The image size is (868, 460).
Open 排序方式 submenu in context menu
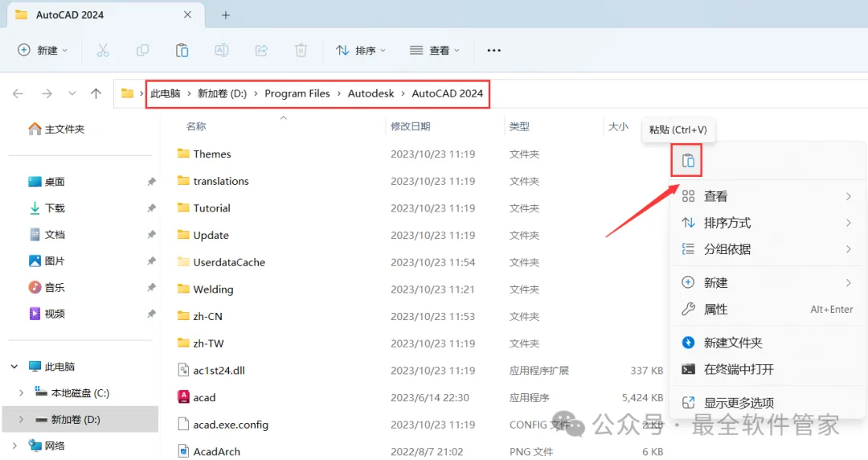(768, 223)
